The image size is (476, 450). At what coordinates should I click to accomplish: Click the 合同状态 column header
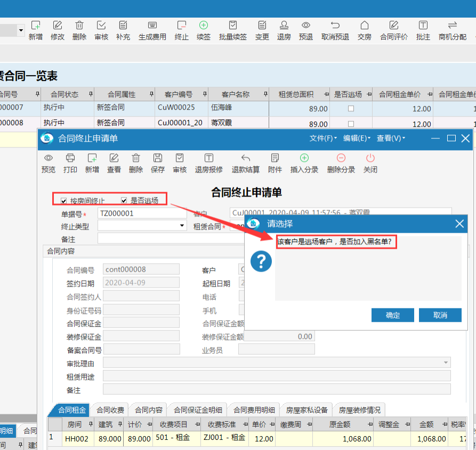point(67,94)
